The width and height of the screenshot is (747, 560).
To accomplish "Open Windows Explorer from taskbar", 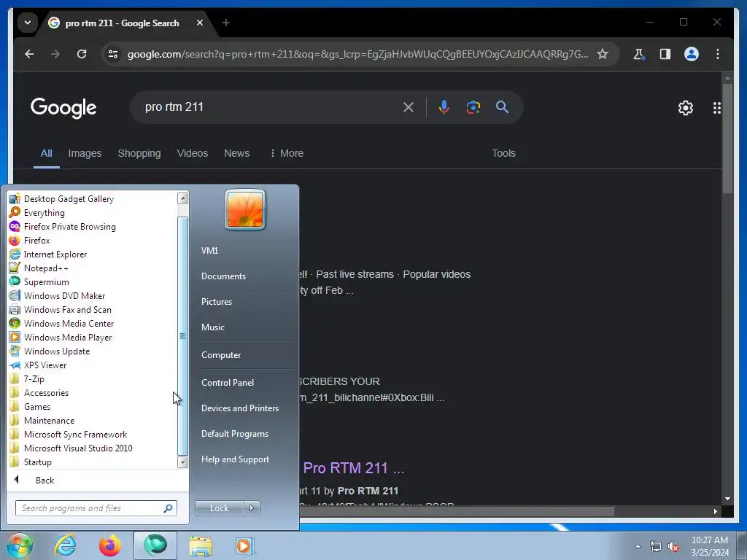I will [x=201, y=545].
